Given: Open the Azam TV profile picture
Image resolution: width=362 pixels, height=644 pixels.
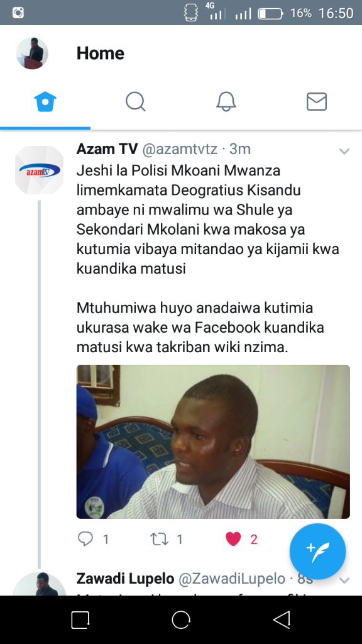Looking at the screenshot, I should [x=40, y=170].
